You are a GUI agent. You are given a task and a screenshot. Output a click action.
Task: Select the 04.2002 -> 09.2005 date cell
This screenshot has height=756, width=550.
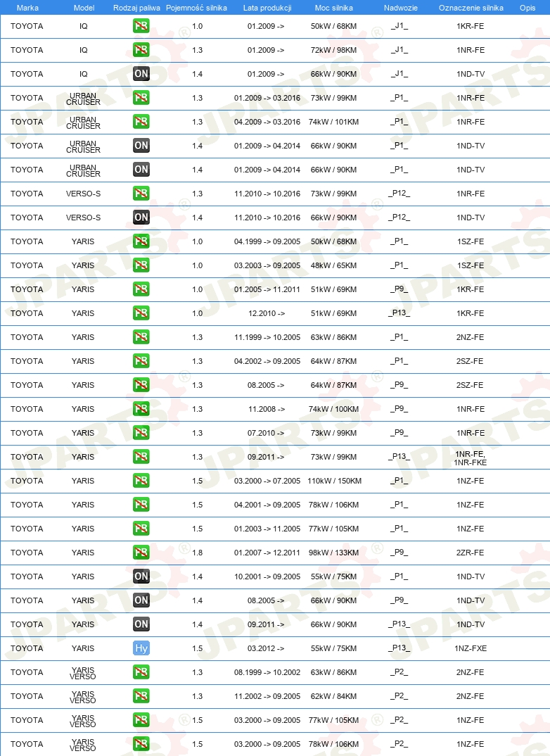point(267,361)
